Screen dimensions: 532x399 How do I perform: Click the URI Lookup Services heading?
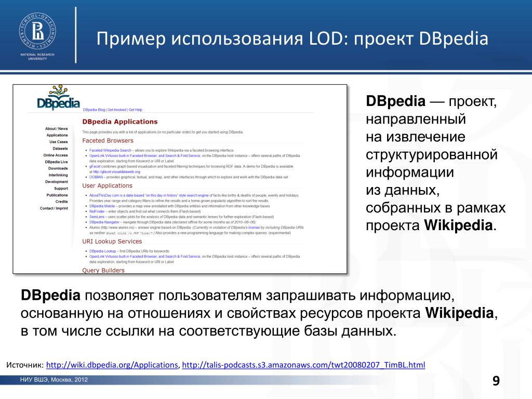112,241
